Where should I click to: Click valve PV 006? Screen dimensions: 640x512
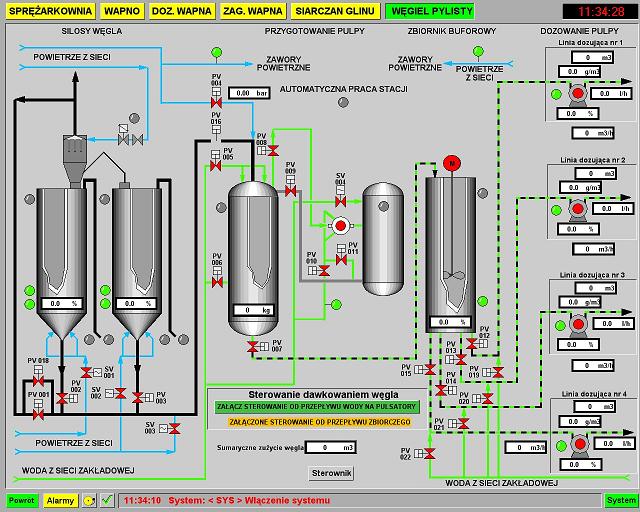[x=217, y=282]
